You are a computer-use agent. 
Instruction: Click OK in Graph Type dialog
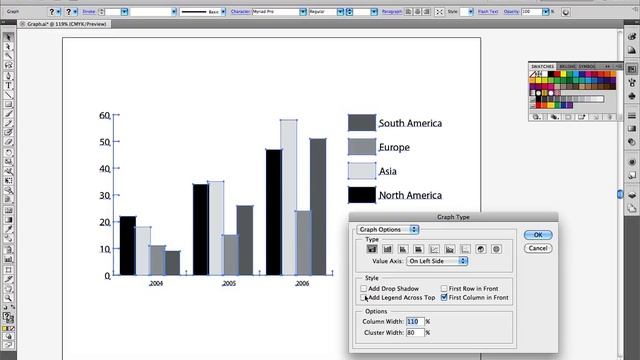(538, 235)
